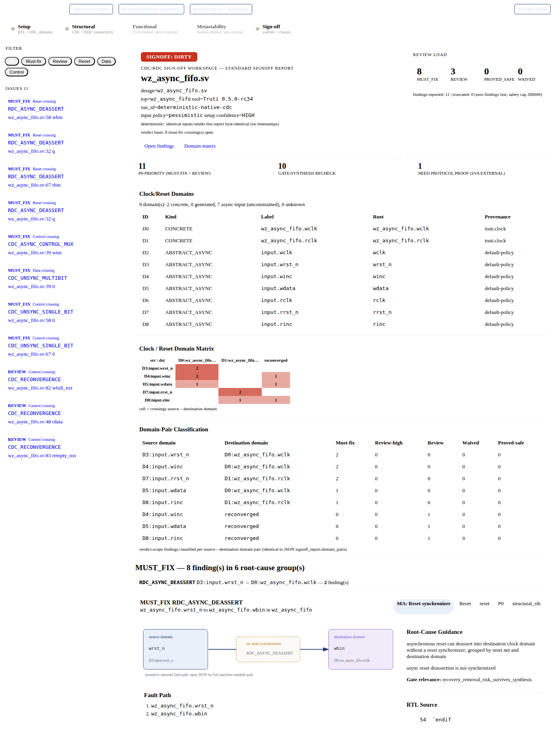Switch to the Sign-off step

pyautogui.click(x=274, y=29)
